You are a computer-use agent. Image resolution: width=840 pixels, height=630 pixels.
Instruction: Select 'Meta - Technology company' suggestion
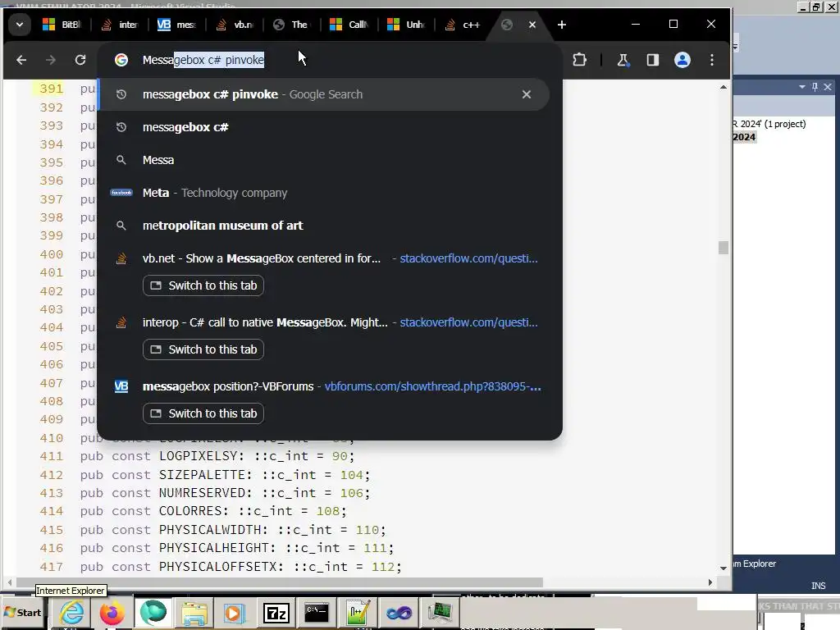[324, 193]
